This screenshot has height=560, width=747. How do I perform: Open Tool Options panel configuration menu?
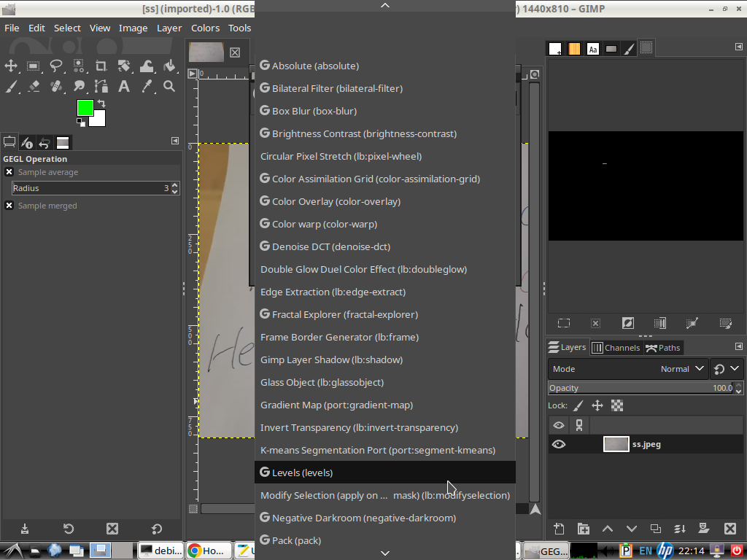click(x=175, y=141)
